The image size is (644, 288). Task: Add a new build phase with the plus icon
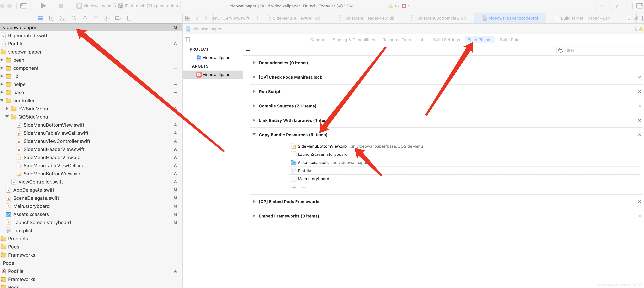248,51
